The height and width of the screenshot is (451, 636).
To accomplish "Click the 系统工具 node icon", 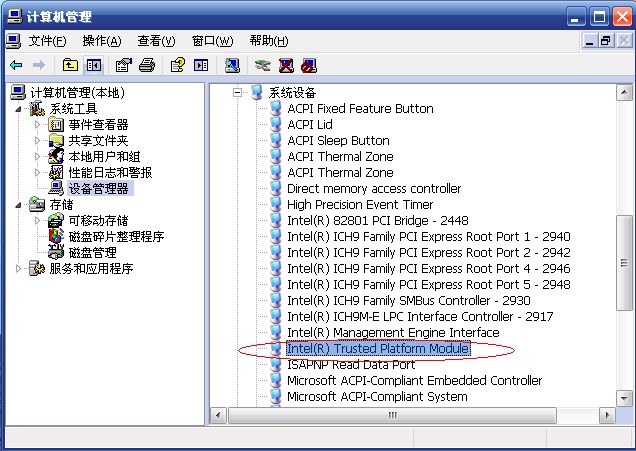I will coord(37,109).
